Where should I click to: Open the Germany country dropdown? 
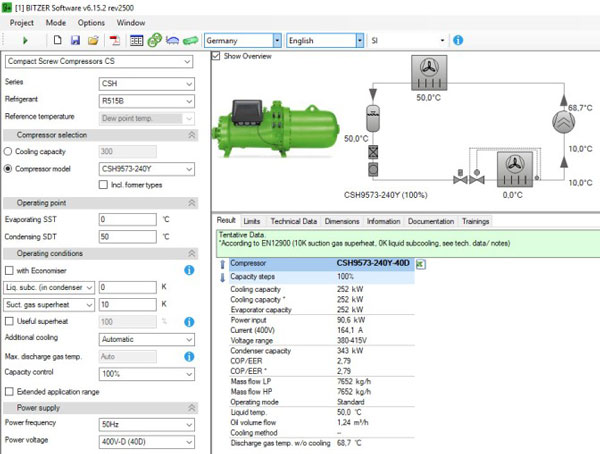tap(243, 40)
